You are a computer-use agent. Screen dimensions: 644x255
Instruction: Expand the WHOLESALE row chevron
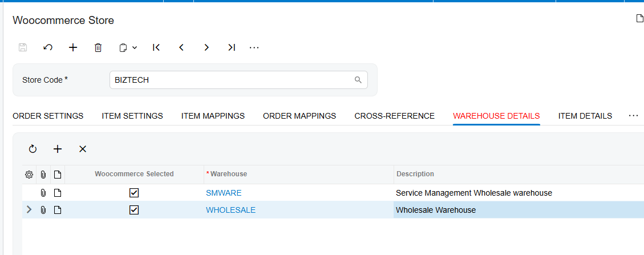(29, 210)
